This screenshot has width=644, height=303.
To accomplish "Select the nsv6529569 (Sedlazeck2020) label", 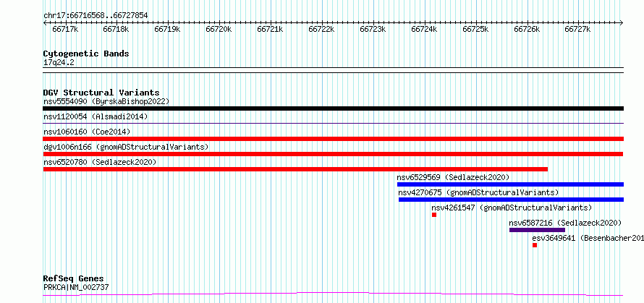I will coord(453,177).
